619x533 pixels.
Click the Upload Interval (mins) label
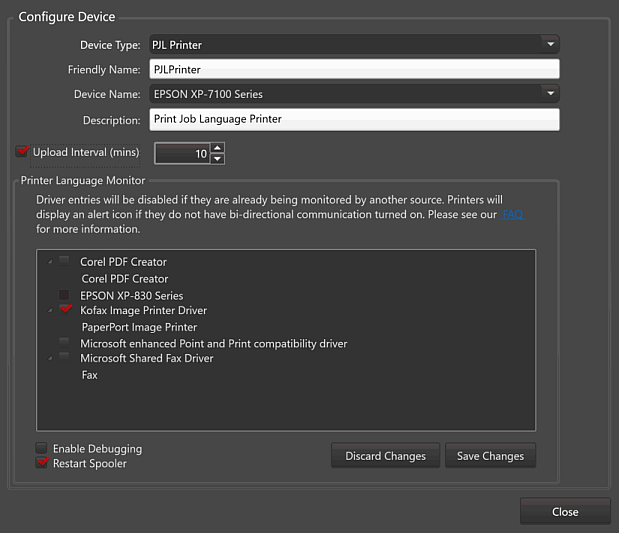tap(86, 152)
